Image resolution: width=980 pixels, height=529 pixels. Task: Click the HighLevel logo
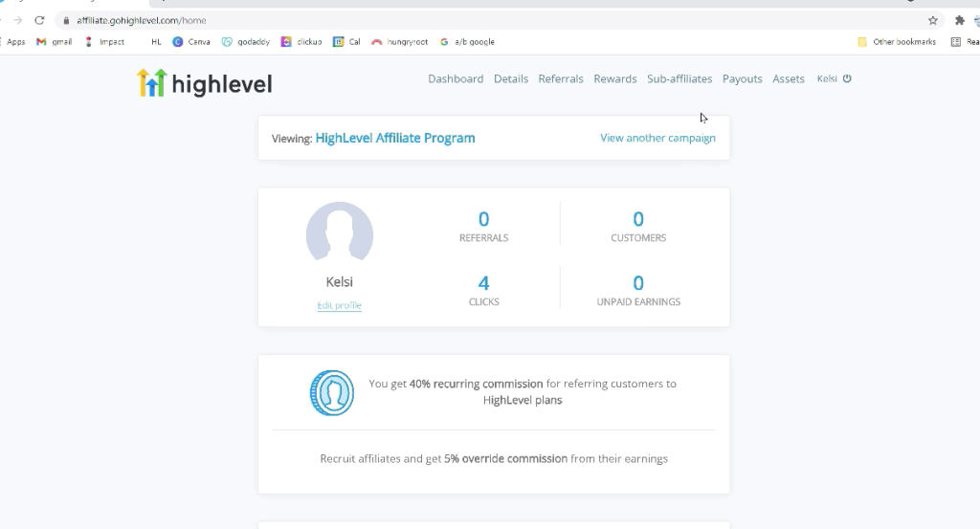click(205, 83)
